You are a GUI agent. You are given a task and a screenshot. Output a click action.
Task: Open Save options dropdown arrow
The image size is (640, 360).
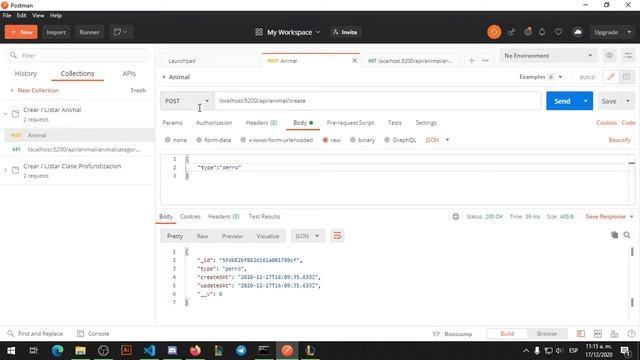coord(628,101)
